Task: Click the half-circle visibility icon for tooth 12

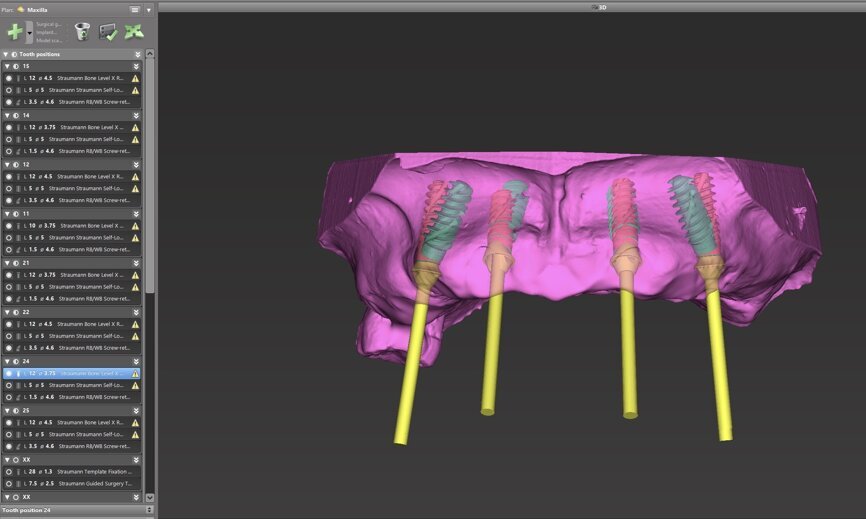Action: (x=16, y=164)
